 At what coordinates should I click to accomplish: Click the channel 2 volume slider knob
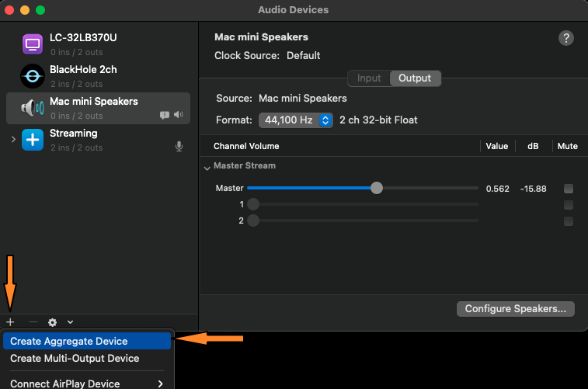(253, 221)
